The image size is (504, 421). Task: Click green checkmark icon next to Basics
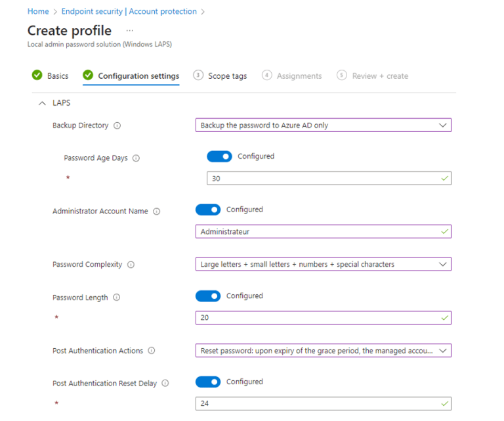(37, 75)
